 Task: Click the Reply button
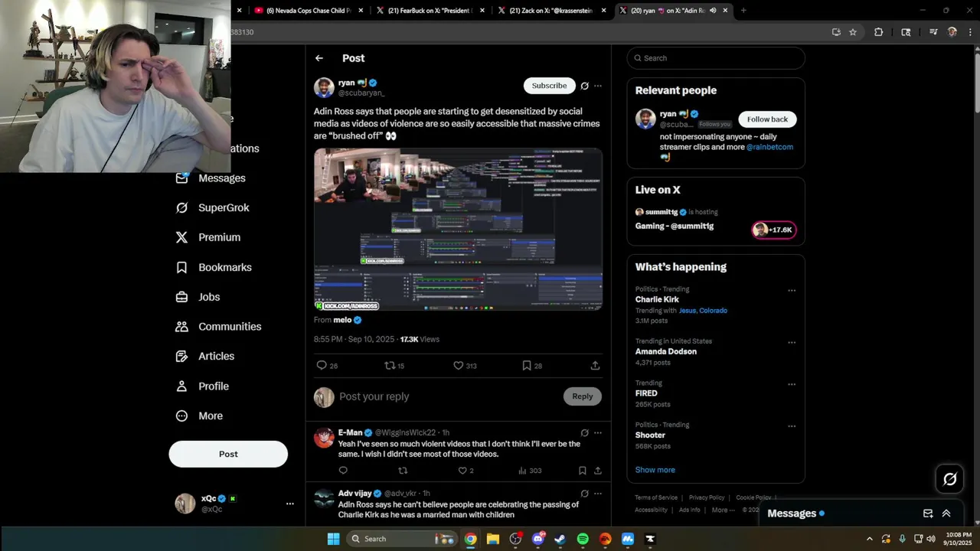583,396
